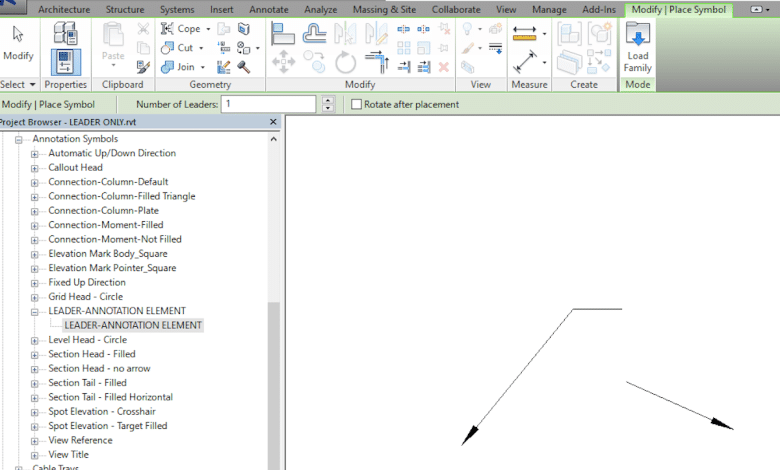The image size is (780, 470).
Task: Open the Cut geometry dropdown arrow
Action: 201,48
